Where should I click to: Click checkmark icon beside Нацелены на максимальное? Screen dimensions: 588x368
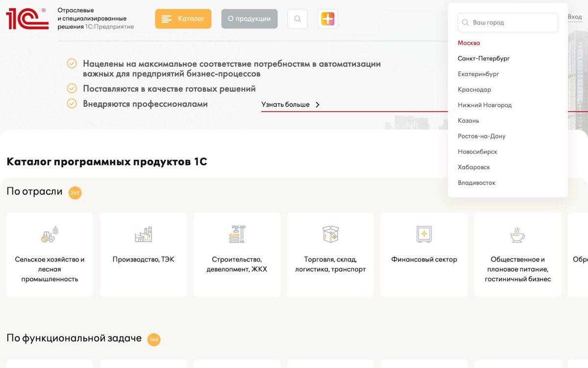click(72, 64)
